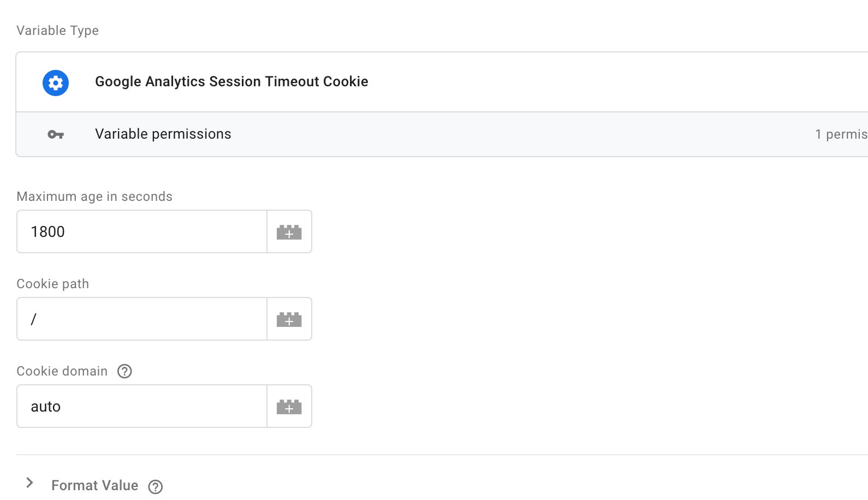Expand the Format Value section chevron
This screenshot has width=868, height=500.
pos(30,483)
